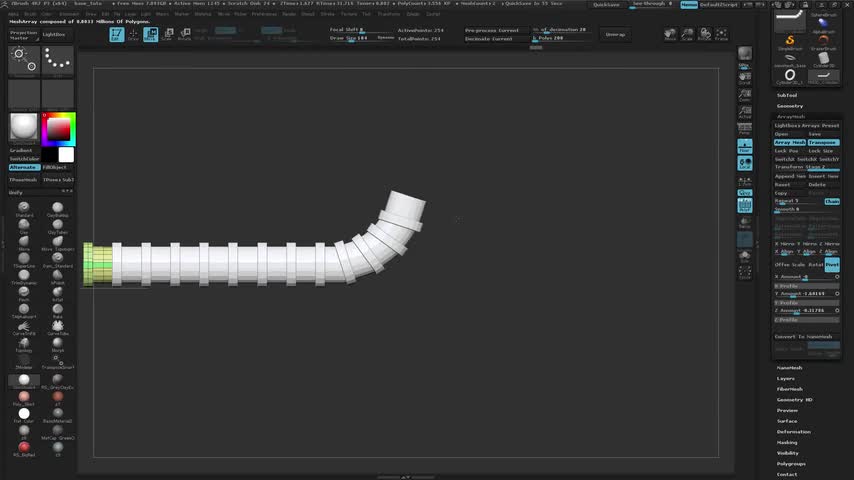
Task: Activate the Move transform icon
Action: tap(151, 34)
